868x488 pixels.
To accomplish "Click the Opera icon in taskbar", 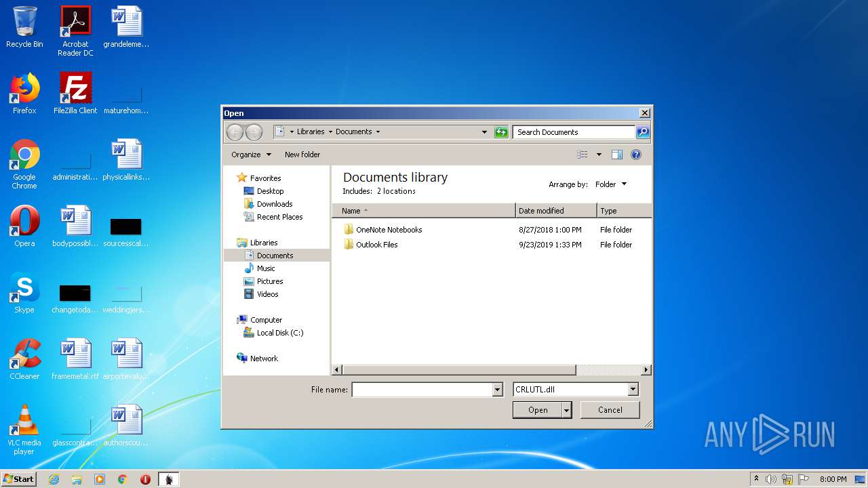I will [x=145, y=479].
